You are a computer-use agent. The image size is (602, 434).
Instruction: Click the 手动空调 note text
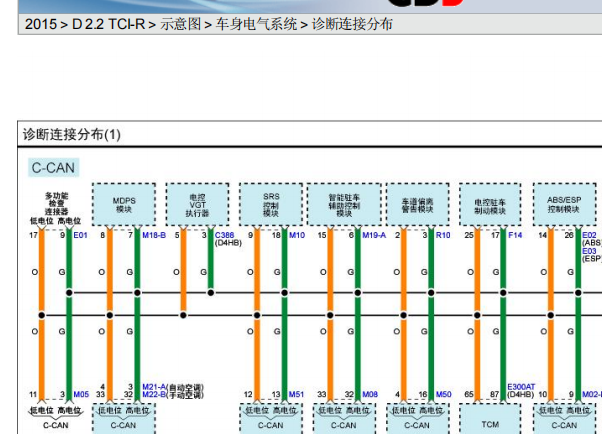pyautogui.click(x=185, y=394)
